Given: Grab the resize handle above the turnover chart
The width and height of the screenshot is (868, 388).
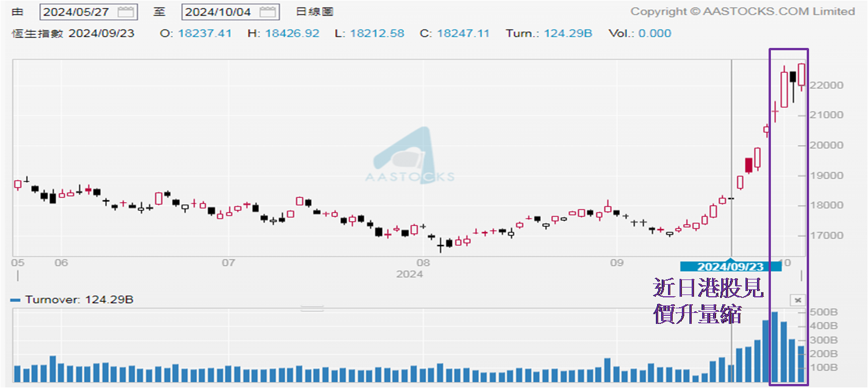Looking at the screenshot, I should (312, 309).
